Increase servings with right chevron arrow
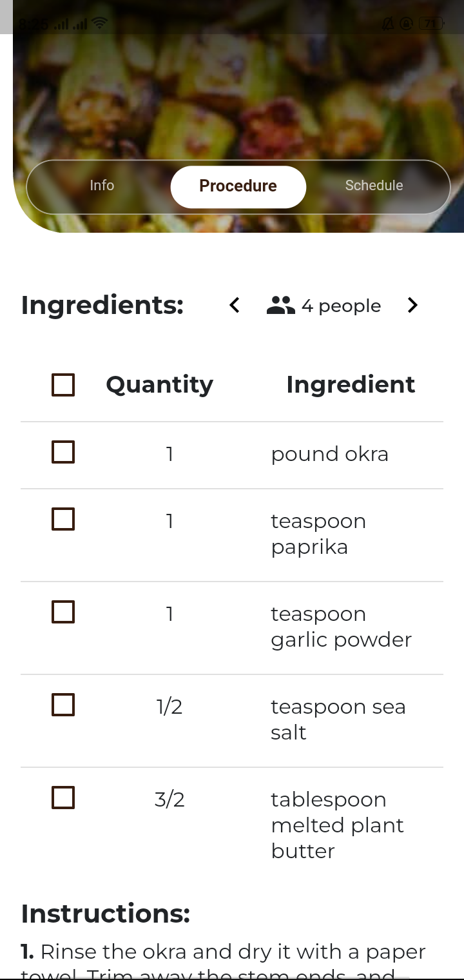This screenshot has width=464, height=980. point(412,305)
